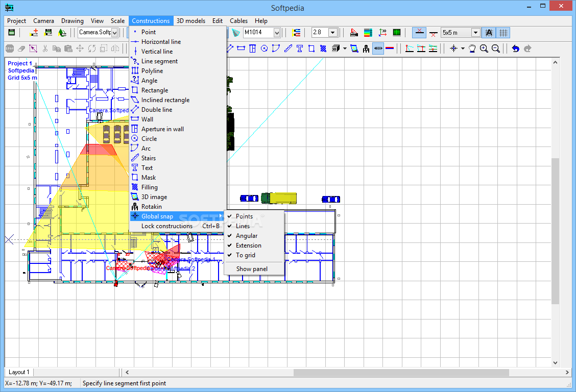Click the colored list icon left of 2.8
The image size is (576, 392).
296,33
